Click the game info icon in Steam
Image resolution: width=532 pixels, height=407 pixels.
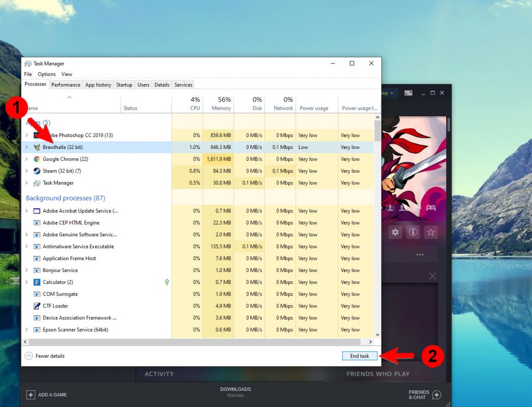click(x=413, y=233)
